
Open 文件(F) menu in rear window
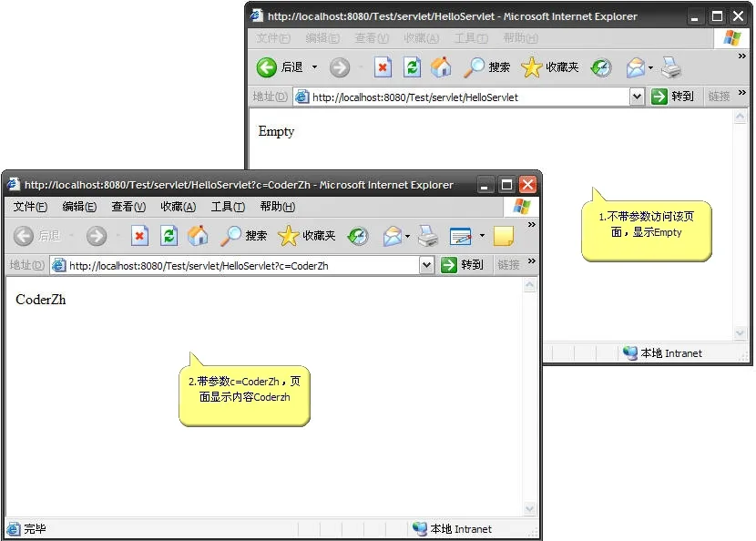coord(273,37)
